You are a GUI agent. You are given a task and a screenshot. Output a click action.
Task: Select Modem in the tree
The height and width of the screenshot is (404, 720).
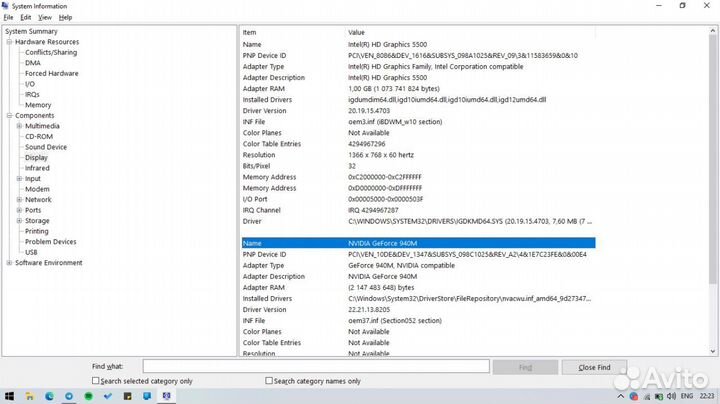click(37, 189)
